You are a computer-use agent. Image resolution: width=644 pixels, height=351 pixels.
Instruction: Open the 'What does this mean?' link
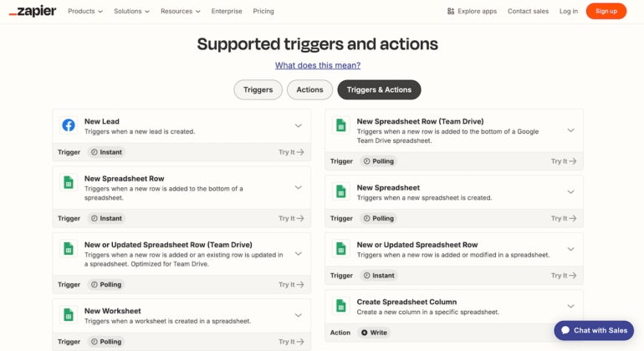pyautogui.click(x=318, y=65)
